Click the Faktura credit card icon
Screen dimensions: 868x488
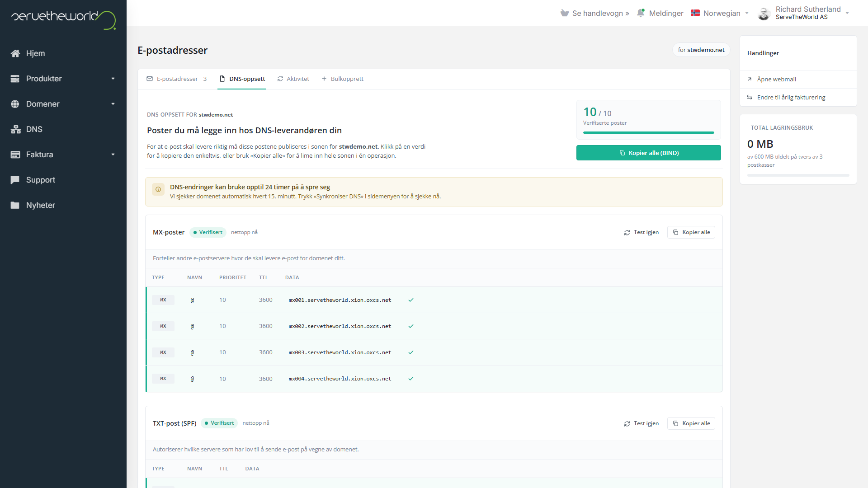pos(15,155)
